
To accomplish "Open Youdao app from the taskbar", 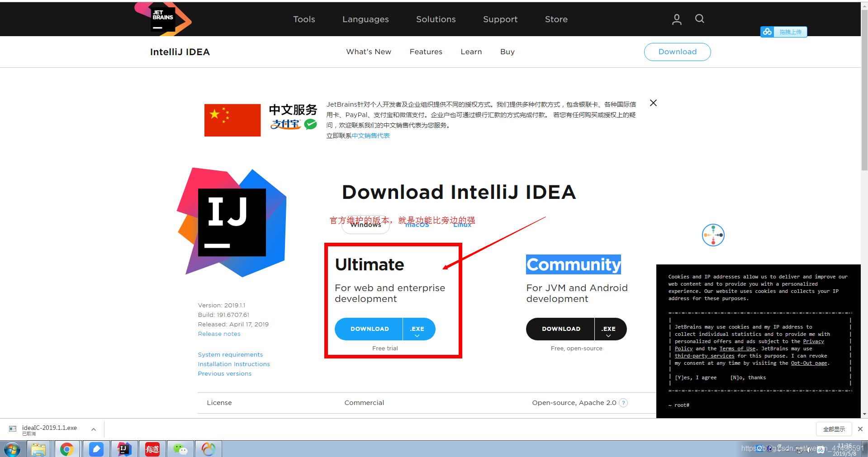I will tap(152, 449).
